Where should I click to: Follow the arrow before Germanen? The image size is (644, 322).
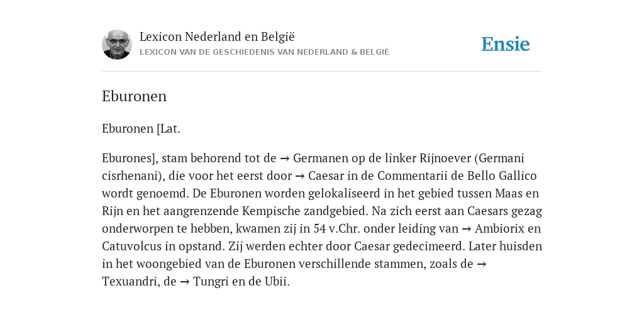pos(285,158)
